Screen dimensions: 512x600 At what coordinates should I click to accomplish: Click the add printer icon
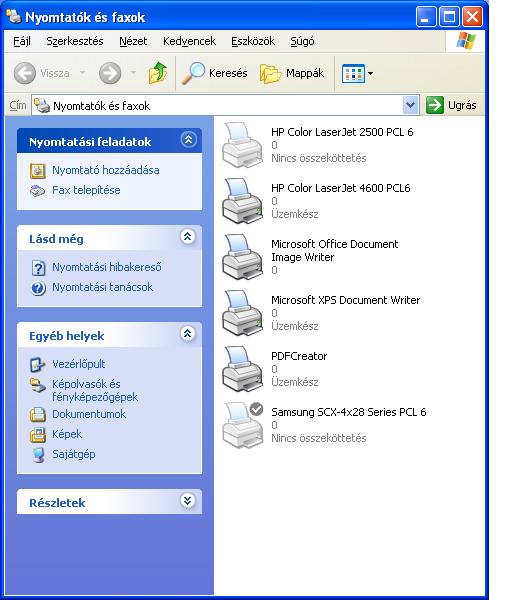pos(38,171)
